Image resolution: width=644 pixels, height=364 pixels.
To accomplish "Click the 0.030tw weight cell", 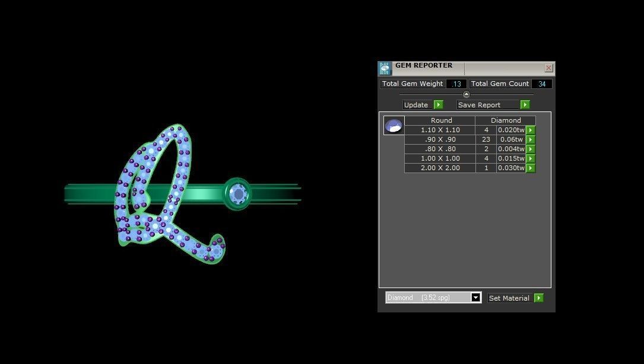I will coord(511,168).
